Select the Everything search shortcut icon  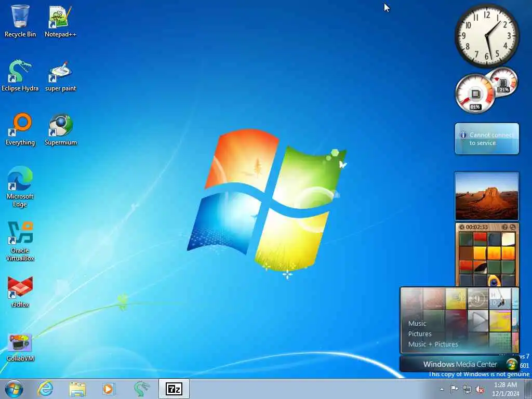click(x=20, y=129)
